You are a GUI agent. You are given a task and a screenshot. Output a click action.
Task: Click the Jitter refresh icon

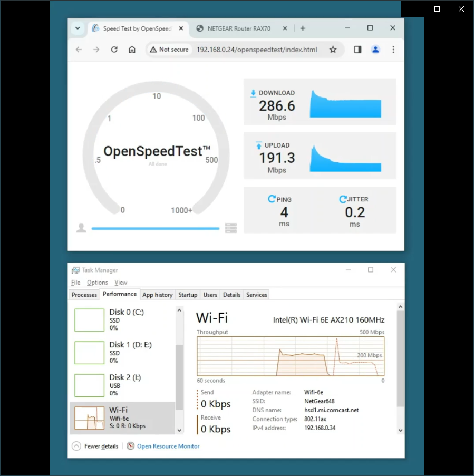(343, 199)
